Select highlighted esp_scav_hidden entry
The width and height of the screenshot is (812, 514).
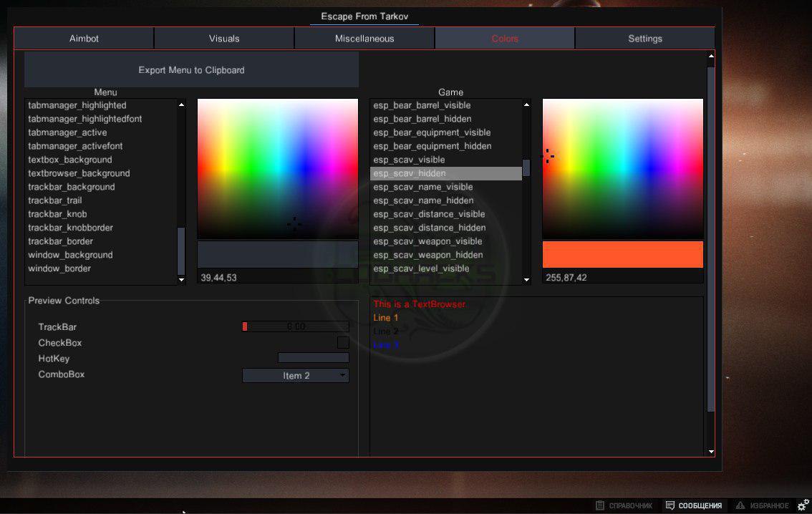(x=446, y=173)
